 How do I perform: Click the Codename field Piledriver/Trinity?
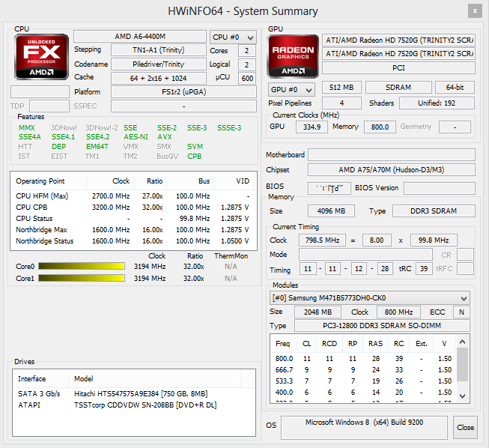[159, 64]
